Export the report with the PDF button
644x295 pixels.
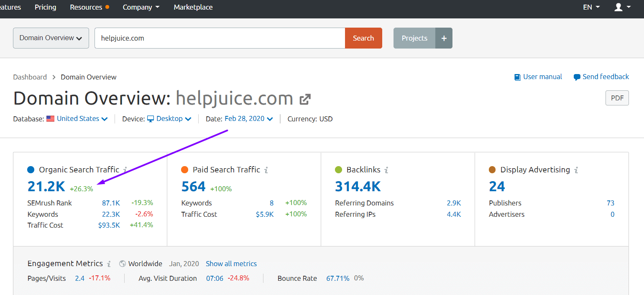pos(617,98)
